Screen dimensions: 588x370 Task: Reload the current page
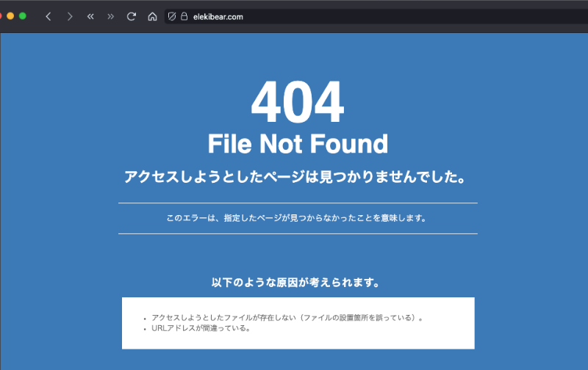132,16
